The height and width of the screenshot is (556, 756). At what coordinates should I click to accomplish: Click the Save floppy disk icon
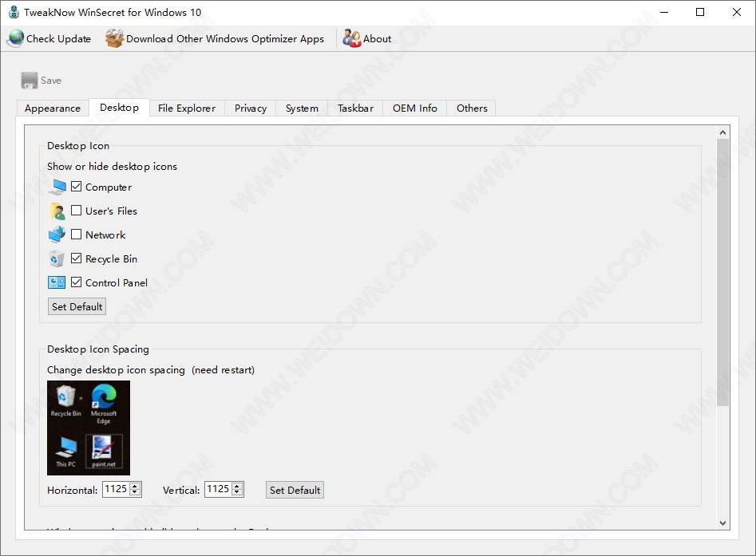pos(29,81)
